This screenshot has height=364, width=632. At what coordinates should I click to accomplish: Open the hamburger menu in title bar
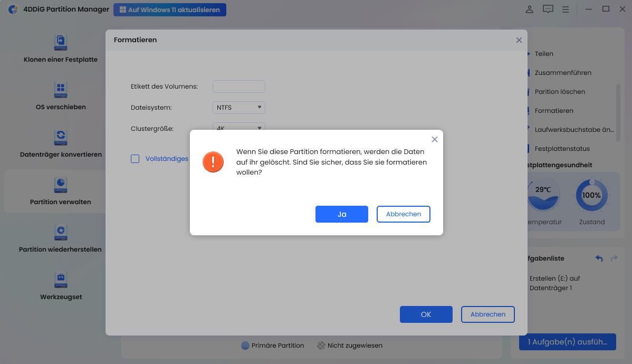tap(566, 9)
